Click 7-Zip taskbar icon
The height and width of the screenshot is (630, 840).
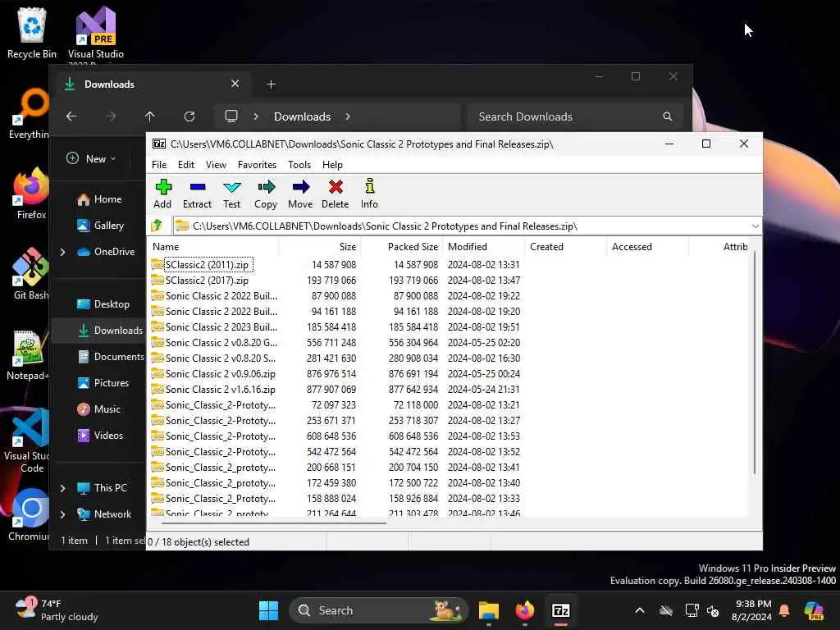coord(560,610)
